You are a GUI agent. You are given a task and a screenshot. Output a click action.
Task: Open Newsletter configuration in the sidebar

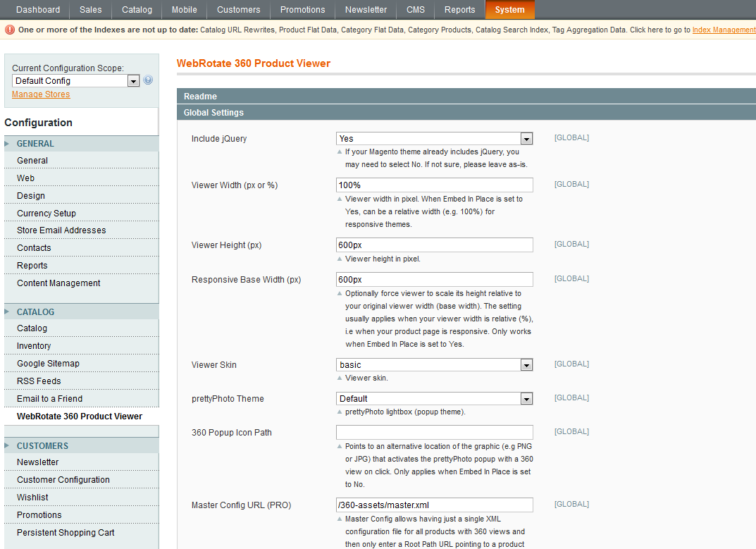(82, 462)
